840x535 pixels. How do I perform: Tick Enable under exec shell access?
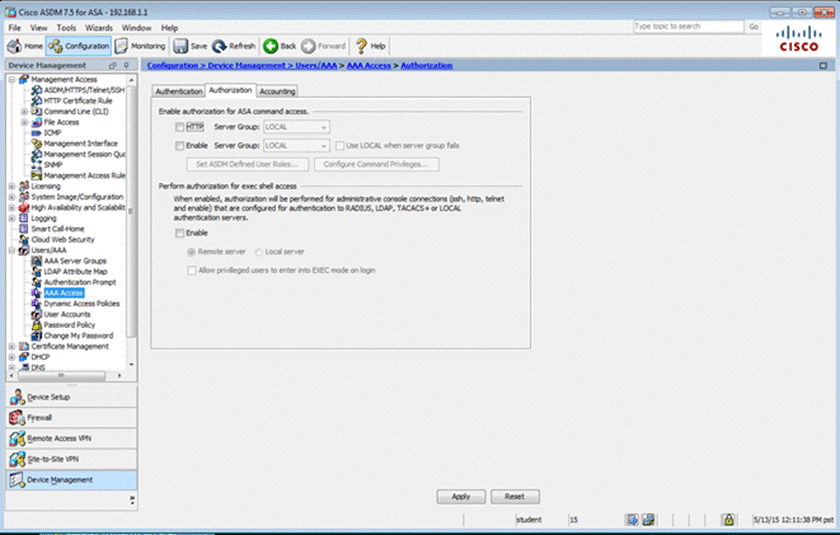(180, 233)
